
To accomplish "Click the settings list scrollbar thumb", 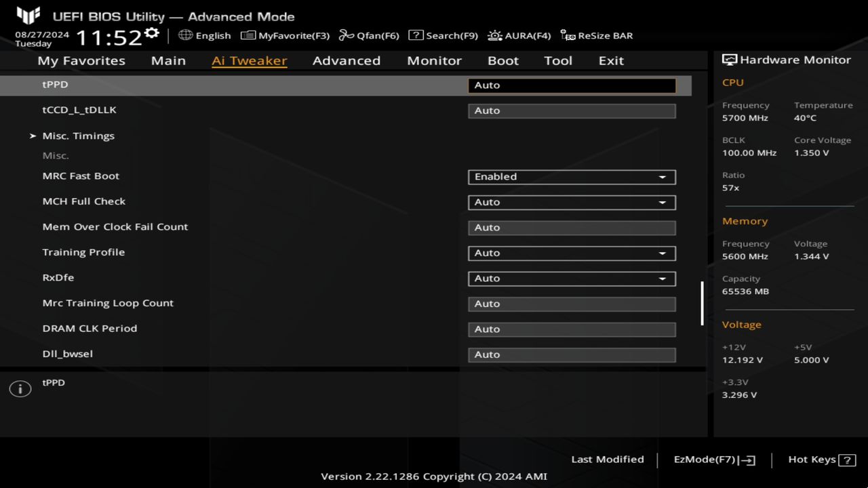I will coord(702,304).
